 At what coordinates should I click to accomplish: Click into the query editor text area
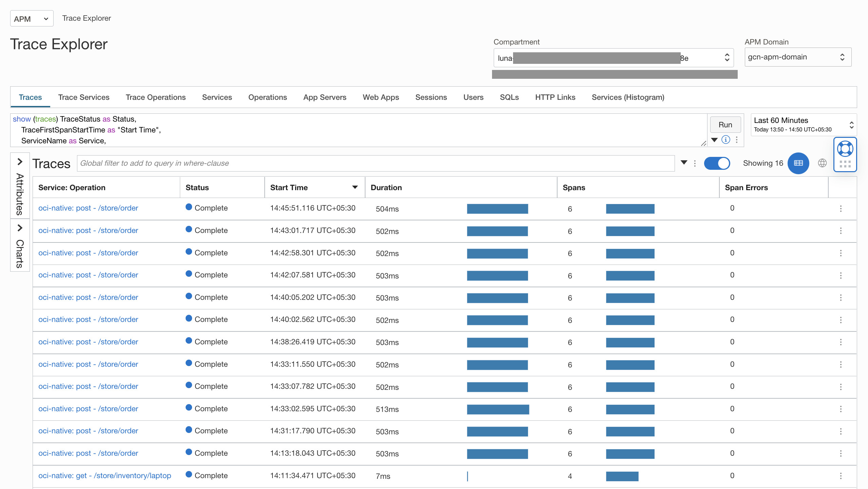(359, 130)
